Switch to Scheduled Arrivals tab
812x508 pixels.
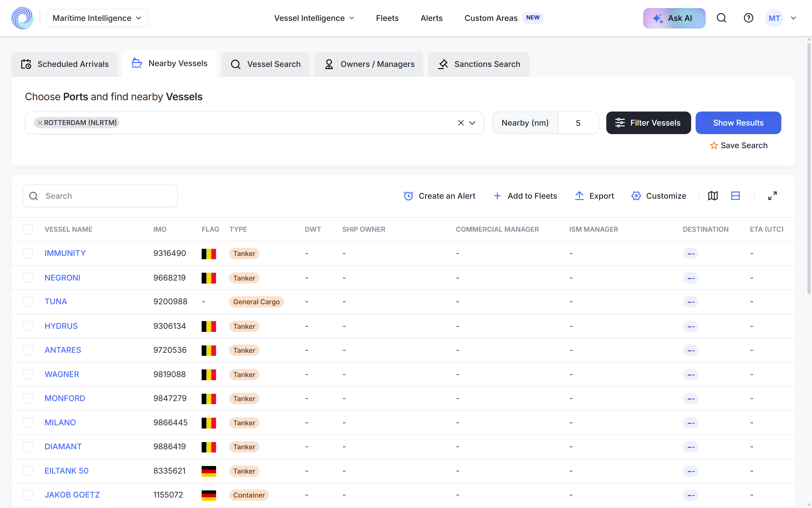coord(64,64)
